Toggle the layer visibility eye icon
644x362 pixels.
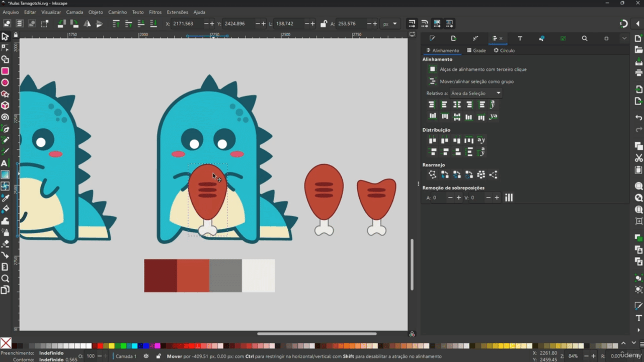click(146, 356)
